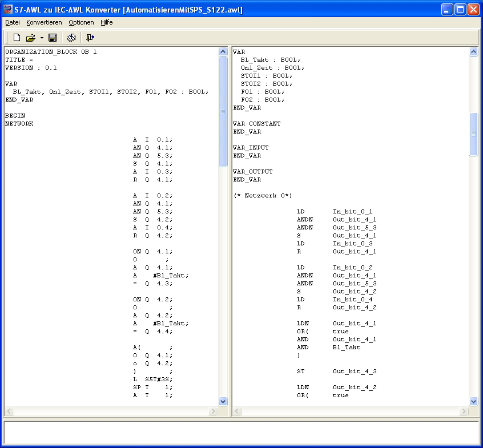Open the Hilfe menu
Image resolution: width=483 pixels, height=448 pixels.
107,22
